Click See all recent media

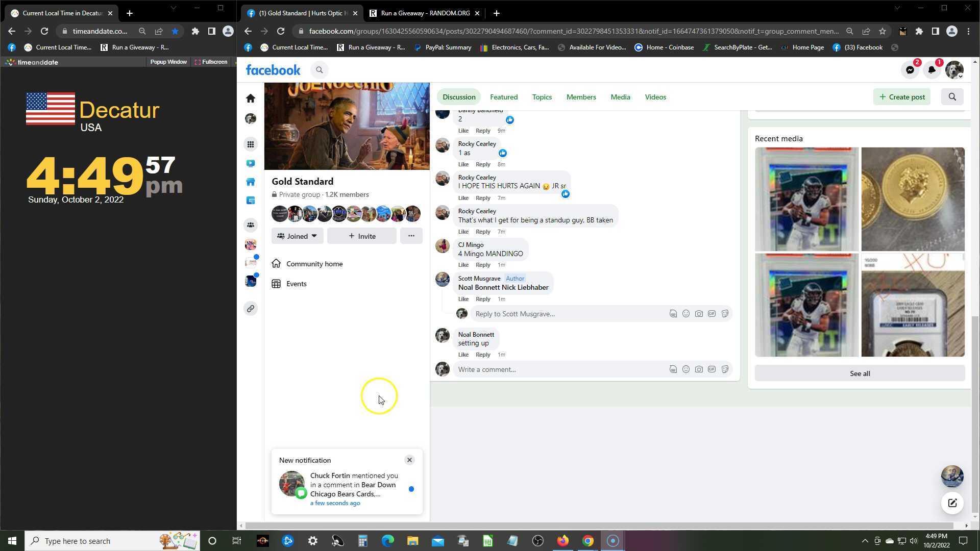pos(860,373)
